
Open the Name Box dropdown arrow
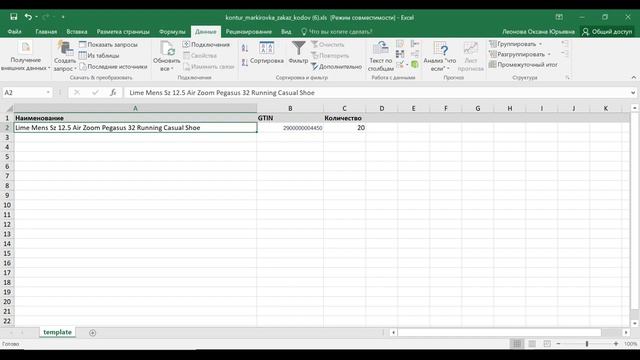[x=48, y=93]
